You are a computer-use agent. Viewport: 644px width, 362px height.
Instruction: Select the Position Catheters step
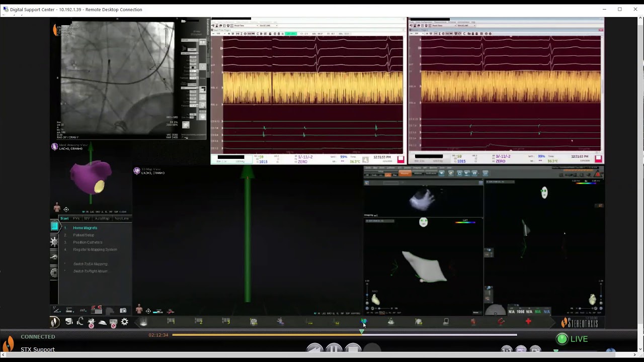click(x=88, y=242)
